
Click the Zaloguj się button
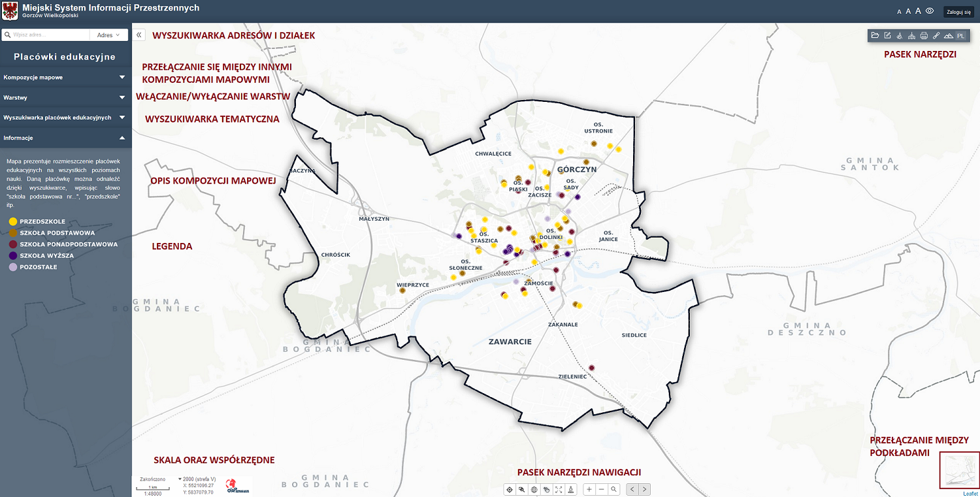coord(958,12)
